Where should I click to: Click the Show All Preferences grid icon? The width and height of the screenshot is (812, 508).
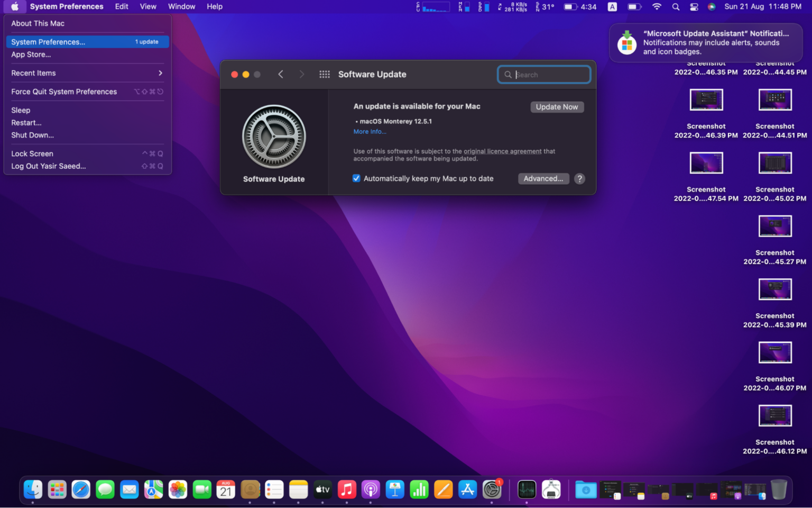(324, 74)
